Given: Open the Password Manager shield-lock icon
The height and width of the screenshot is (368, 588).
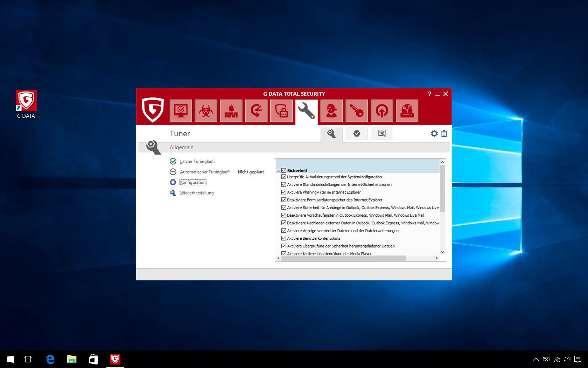Looking at the screenshot, I should [x=281, y=111].
